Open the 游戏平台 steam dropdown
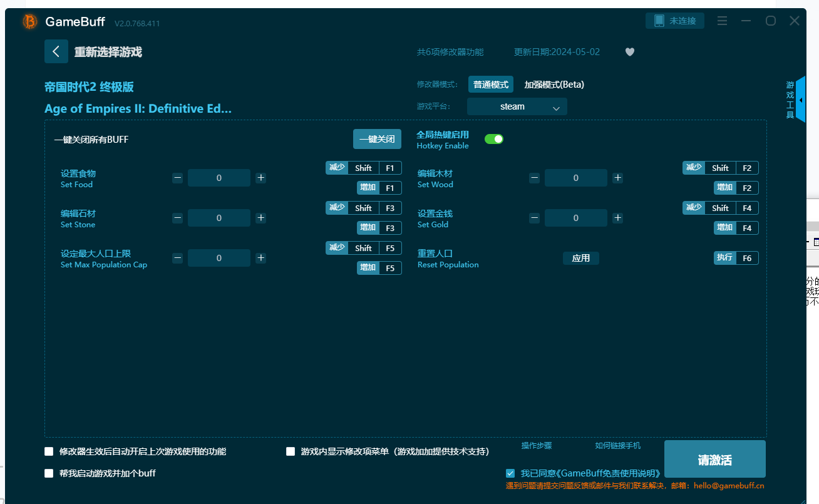Screen dimensions: 819x504 coord(517,106)
